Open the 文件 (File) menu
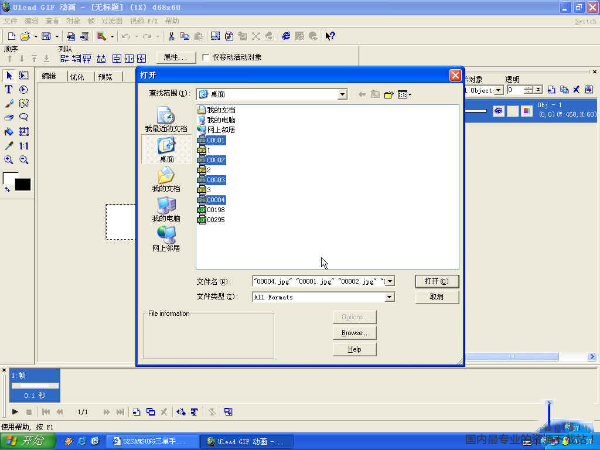Image resolution: width=600 pixels, height=450 pixels. point(10,20)
